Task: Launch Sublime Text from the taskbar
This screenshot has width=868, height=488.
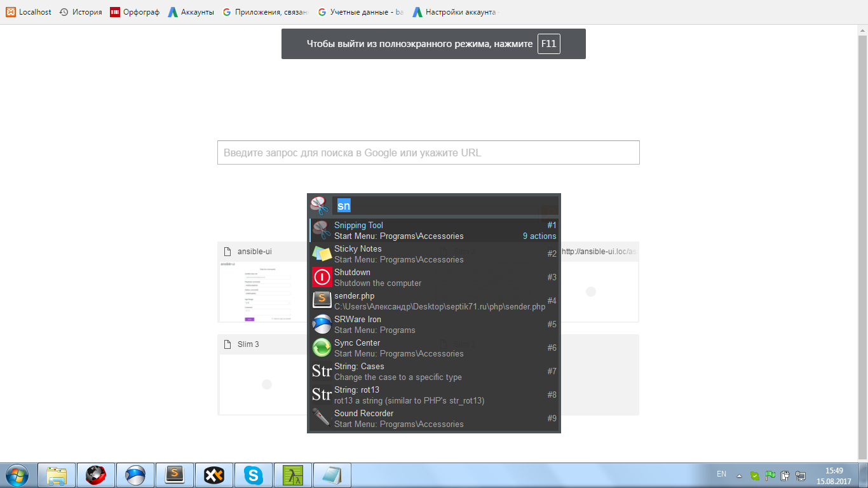Action: click(x=175, y=475)
